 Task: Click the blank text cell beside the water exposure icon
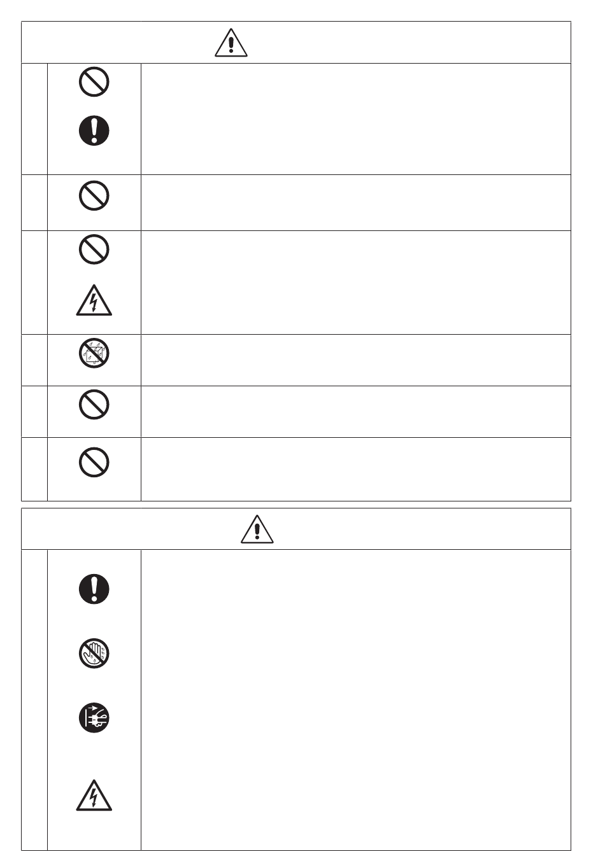click(355, 360)
